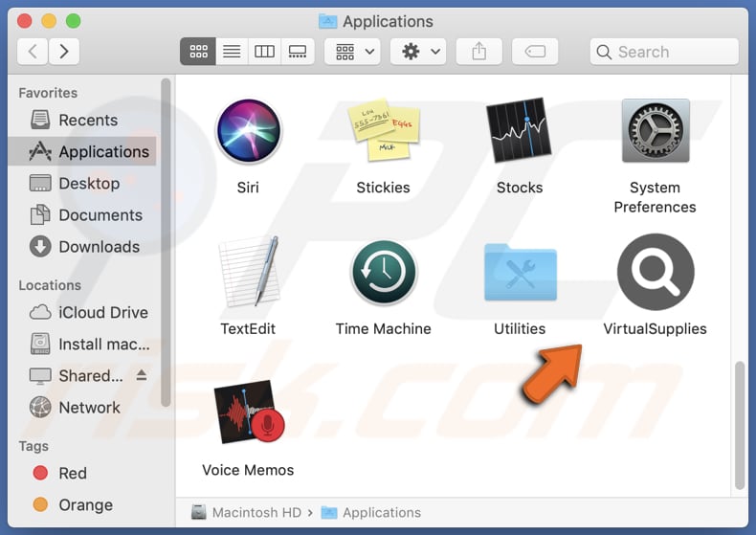756x535 pixels.
Task: Open Documents in the sidebar
Action: pyautogui.click(x=82, y=215)
